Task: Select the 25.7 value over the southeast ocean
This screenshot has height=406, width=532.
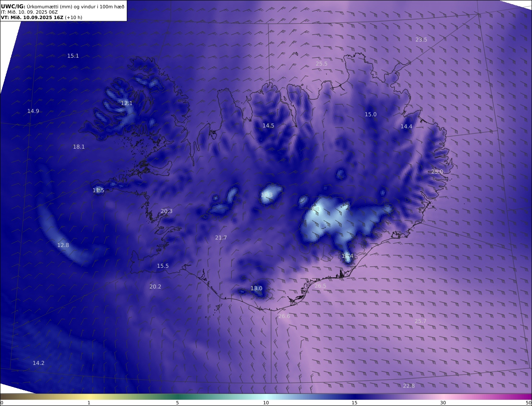Action: point(421,321)
